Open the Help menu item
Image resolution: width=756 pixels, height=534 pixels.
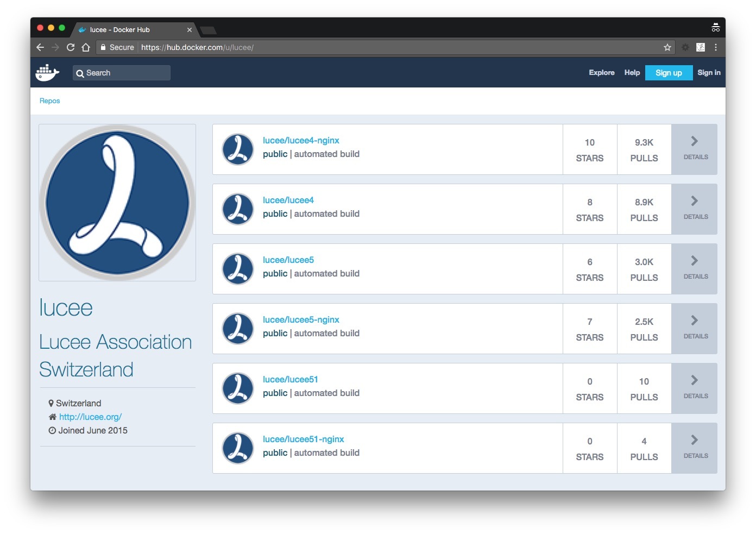tap(632, 72)
